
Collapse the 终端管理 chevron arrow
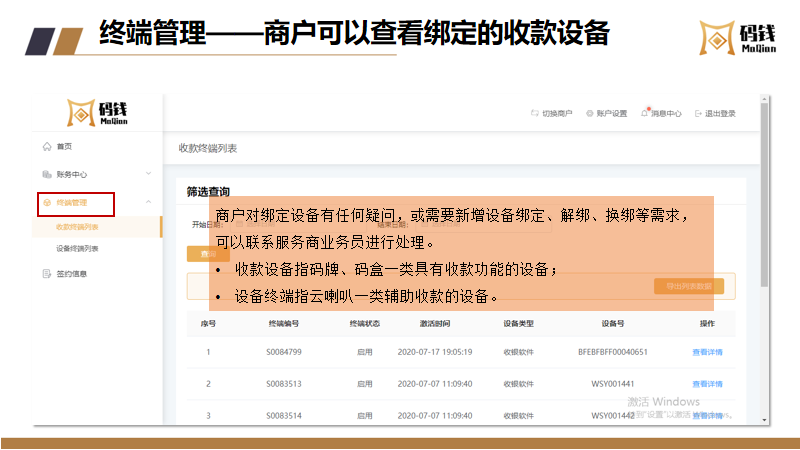pyautogui.click(x=148, y=203)
